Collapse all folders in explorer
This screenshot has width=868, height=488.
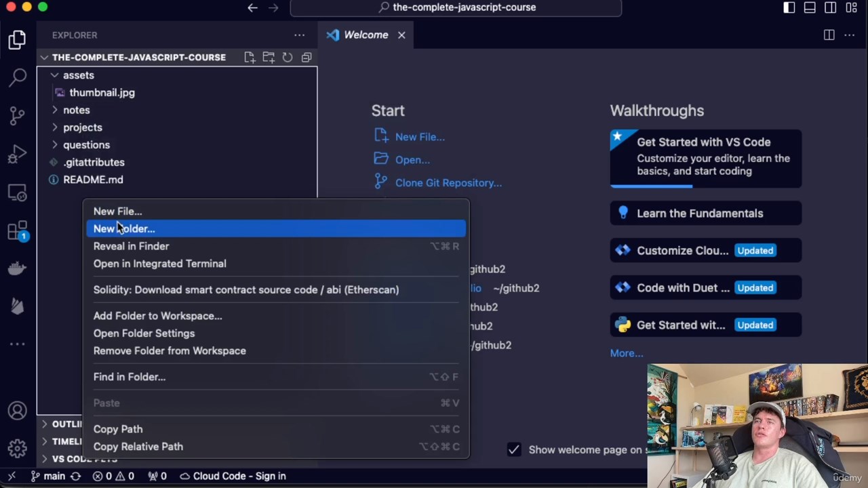(306, 58)
